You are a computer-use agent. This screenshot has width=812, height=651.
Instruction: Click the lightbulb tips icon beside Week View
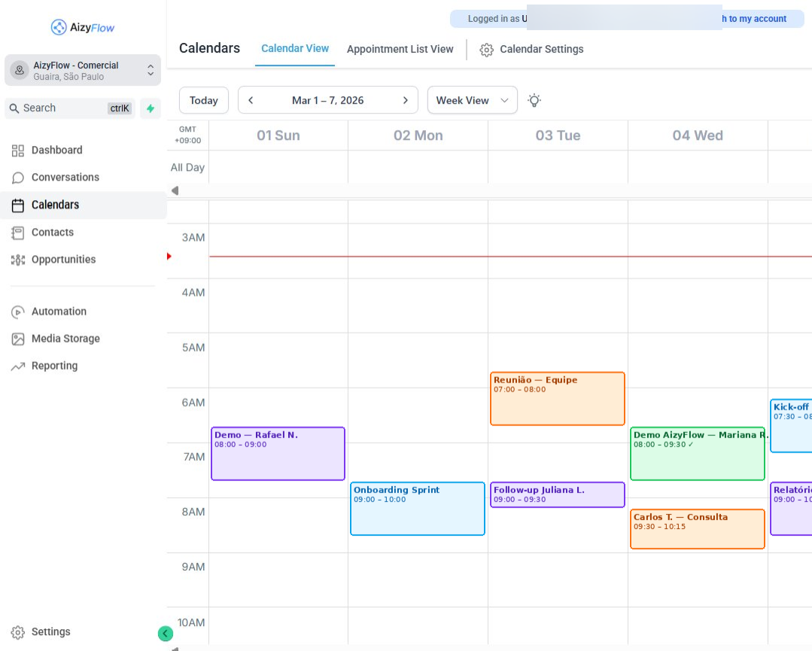[x=534, y=99]
